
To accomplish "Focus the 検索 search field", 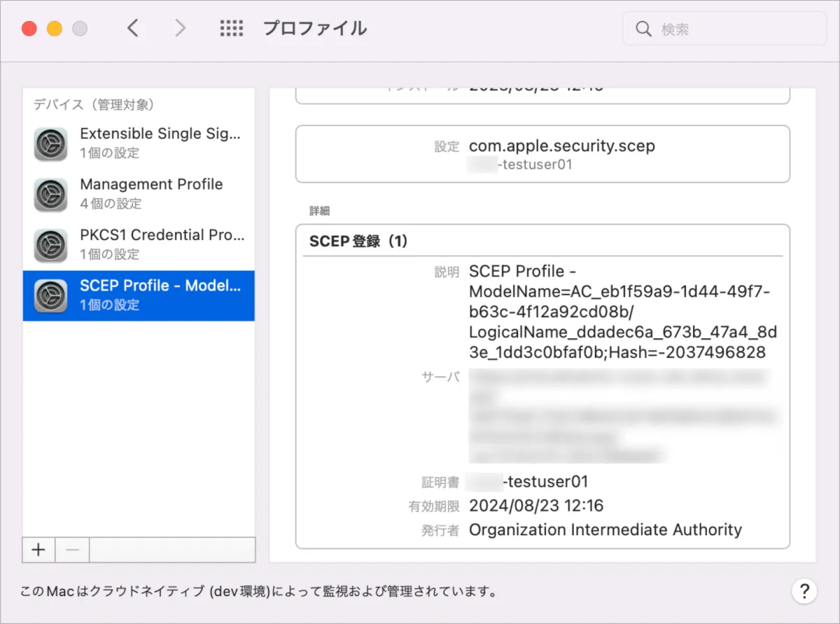I will (735, 29).
